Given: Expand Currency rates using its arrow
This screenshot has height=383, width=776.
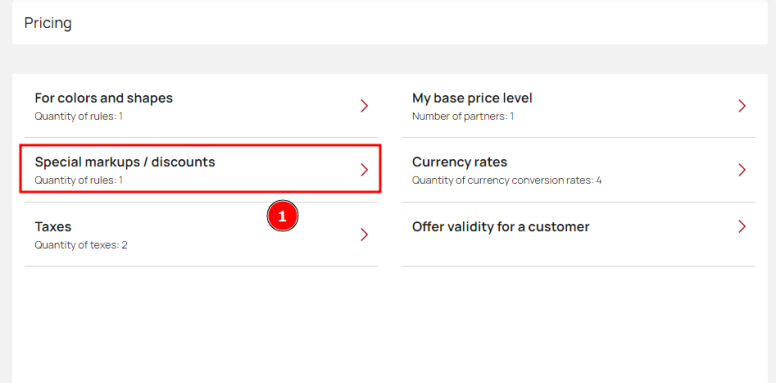Looking at the screenshot, I should [742, 170].
